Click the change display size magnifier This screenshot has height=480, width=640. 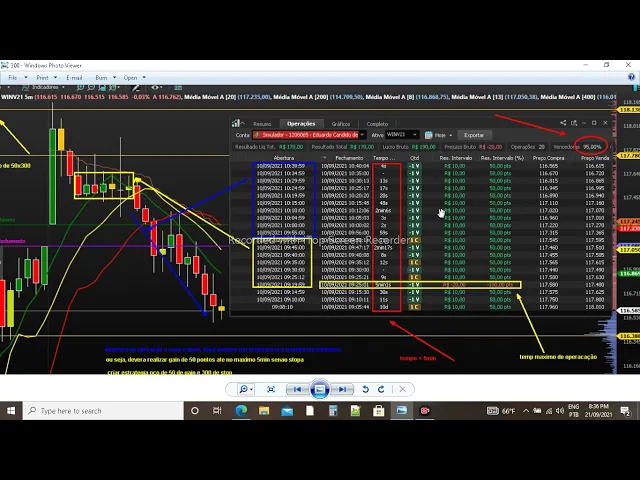pos(243,389)
